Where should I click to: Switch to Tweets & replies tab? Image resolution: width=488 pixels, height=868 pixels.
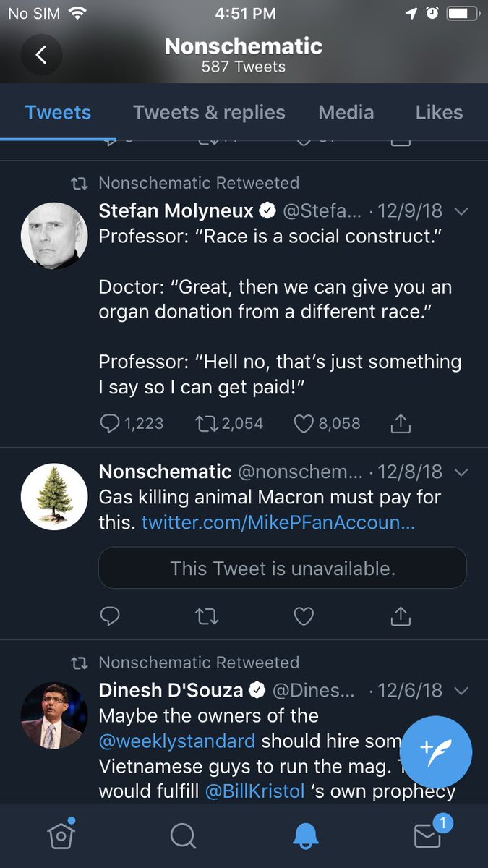(x=209, y=113)
